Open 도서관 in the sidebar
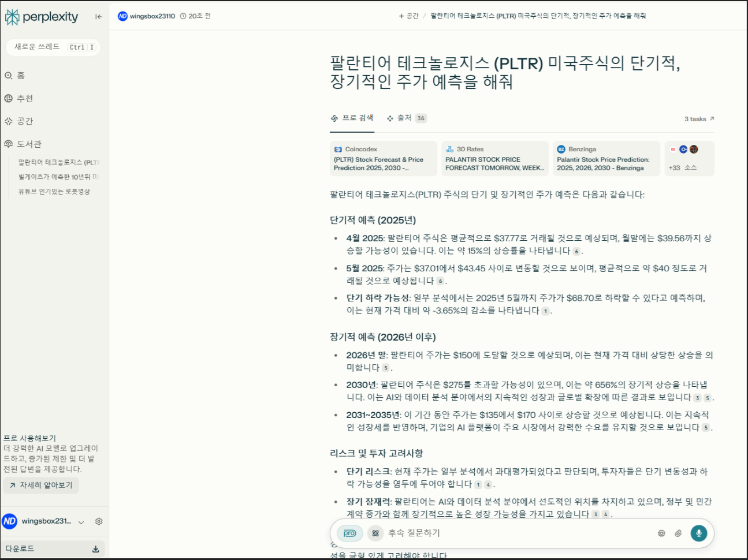 coord(23,144)
